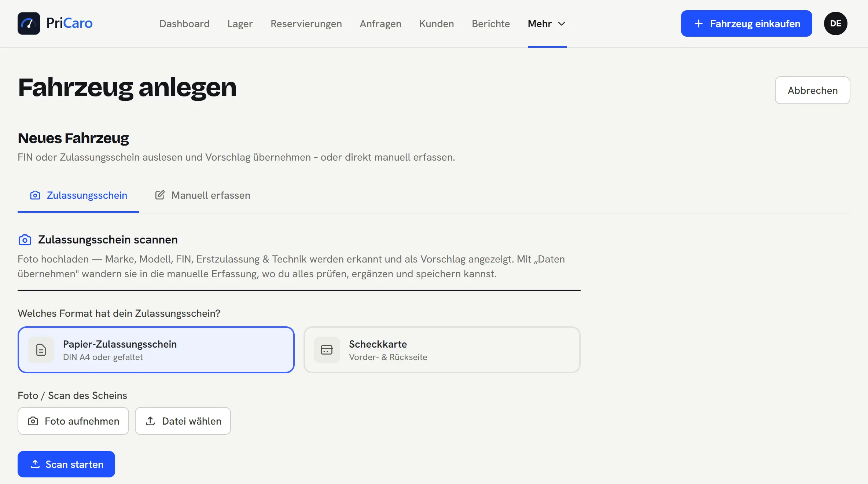Click the PriCaro speedometer logo icon

pyautogui.click(x=29, y=23)
